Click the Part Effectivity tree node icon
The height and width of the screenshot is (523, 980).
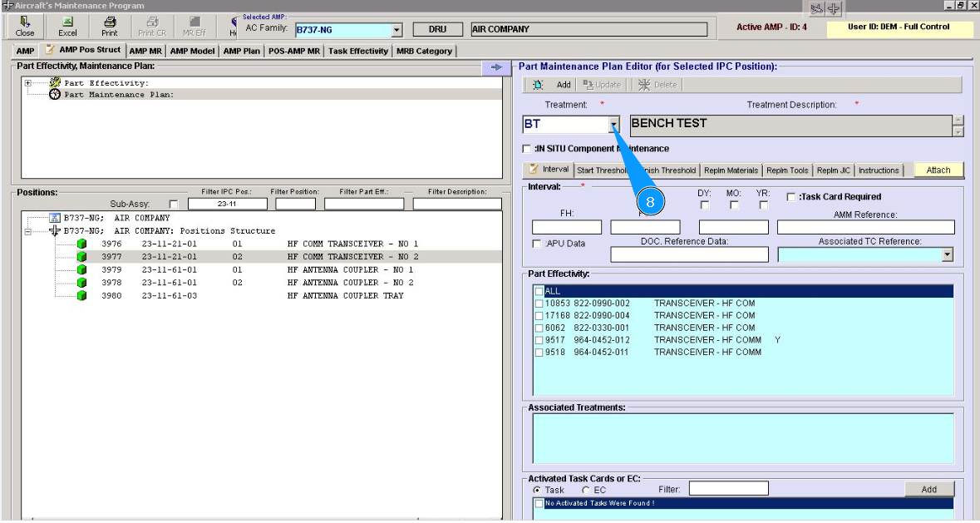55,82
